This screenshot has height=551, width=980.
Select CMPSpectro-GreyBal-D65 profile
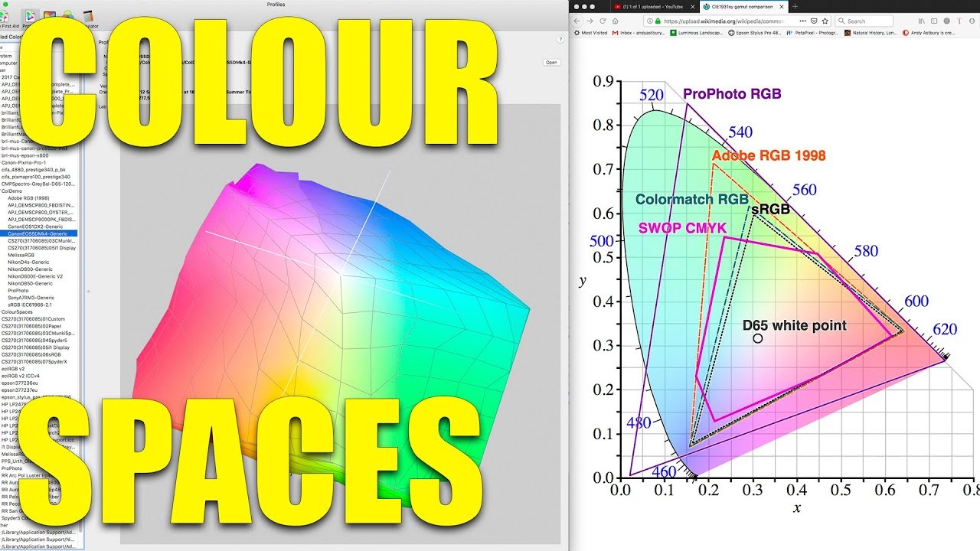tap(38, 184)
